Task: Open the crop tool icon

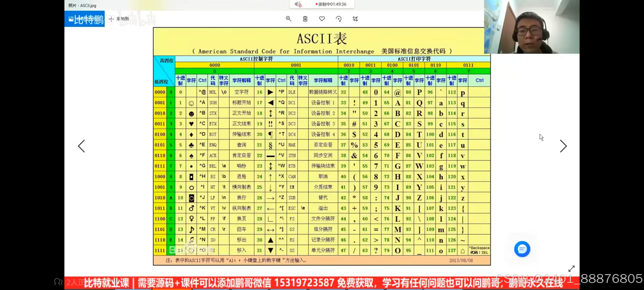Action: (x=355, y=19)
